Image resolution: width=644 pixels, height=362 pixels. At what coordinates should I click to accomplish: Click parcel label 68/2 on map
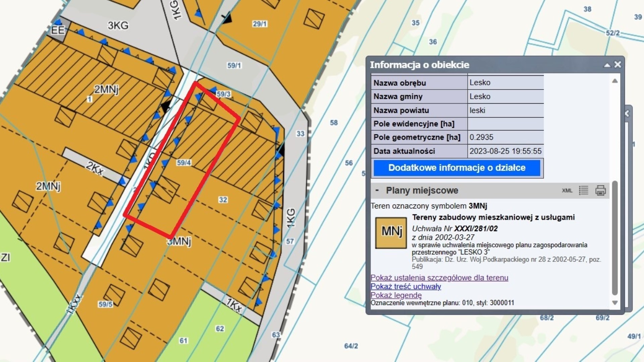547,318
